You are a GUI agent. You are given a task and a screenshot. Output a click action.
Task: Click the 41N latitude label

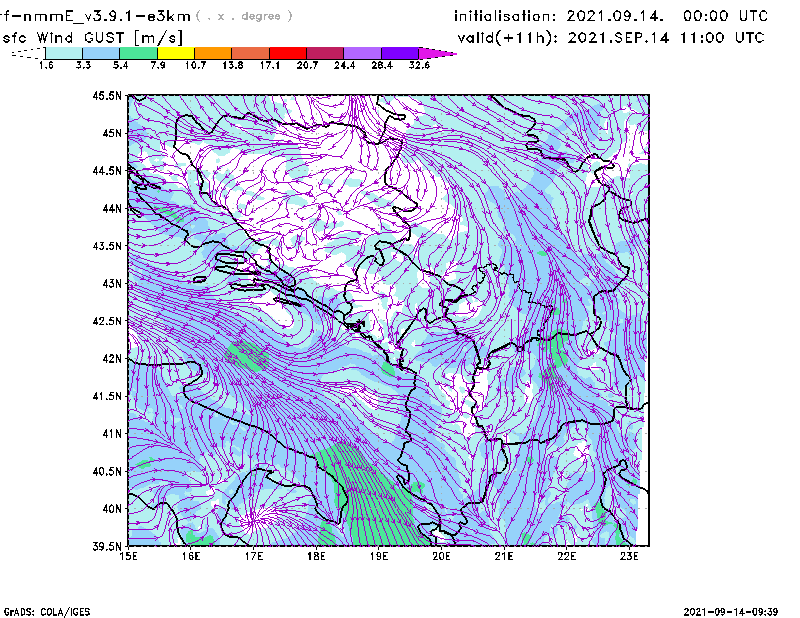[112, 434]
